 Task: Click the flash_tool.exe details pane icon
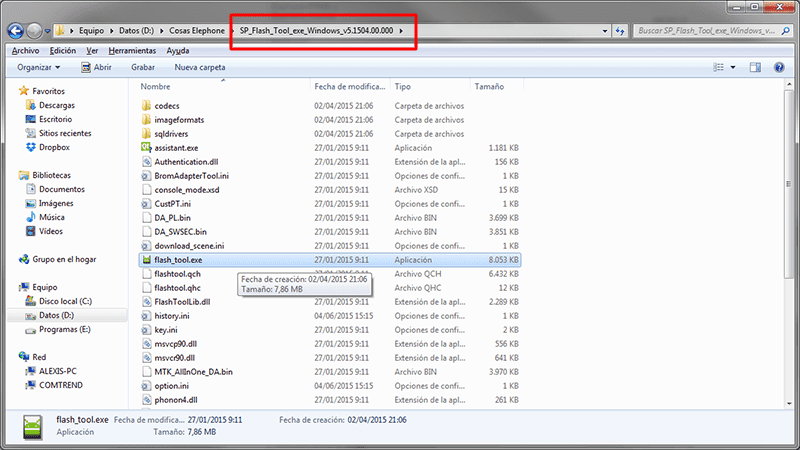32,427
